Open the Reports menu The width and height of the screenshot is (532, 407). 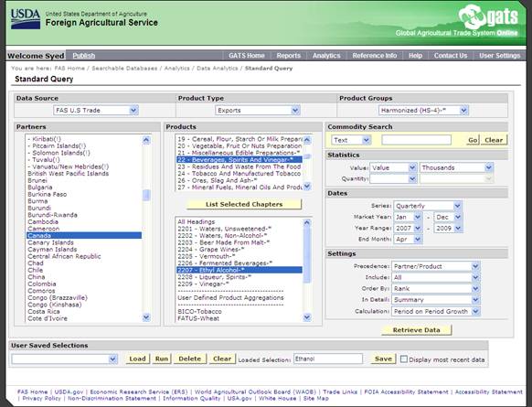tap(288, 56)
